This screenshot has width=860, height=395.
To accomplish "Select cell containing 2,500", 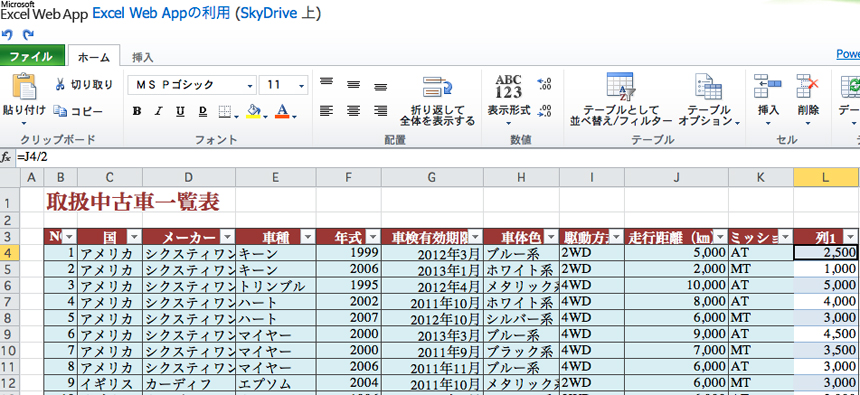I will 826,252.
